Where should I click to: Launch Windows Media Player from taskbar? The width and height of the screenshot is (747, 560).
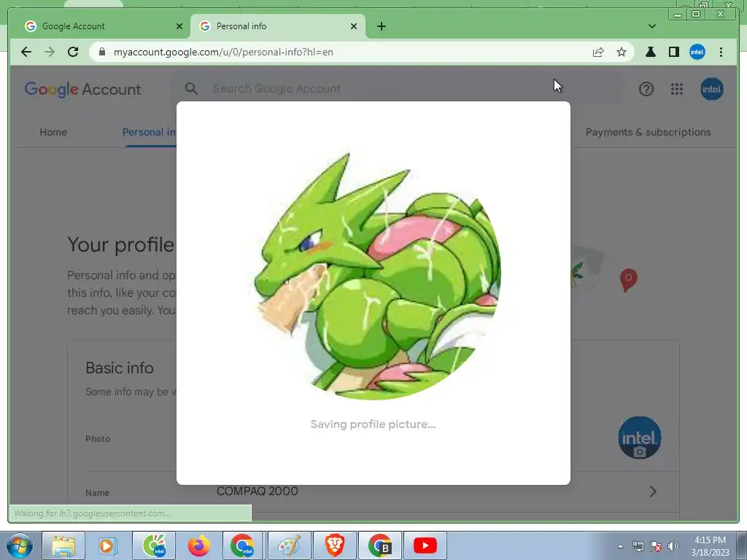(x=108, y=545)
